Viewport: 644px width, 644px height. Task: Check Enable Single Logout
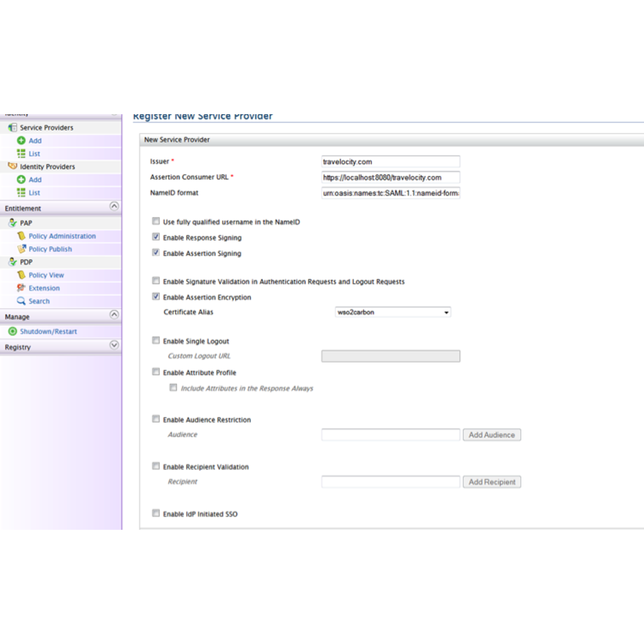(x=156, y=341)
